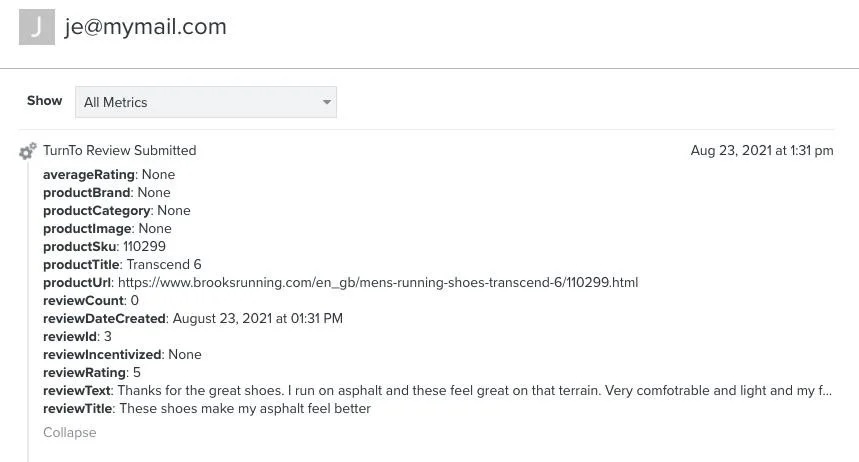Viewport: 859px width, 462px height.
Task: Click the je@mymail.com profile name
Action: tap(146, 27)
